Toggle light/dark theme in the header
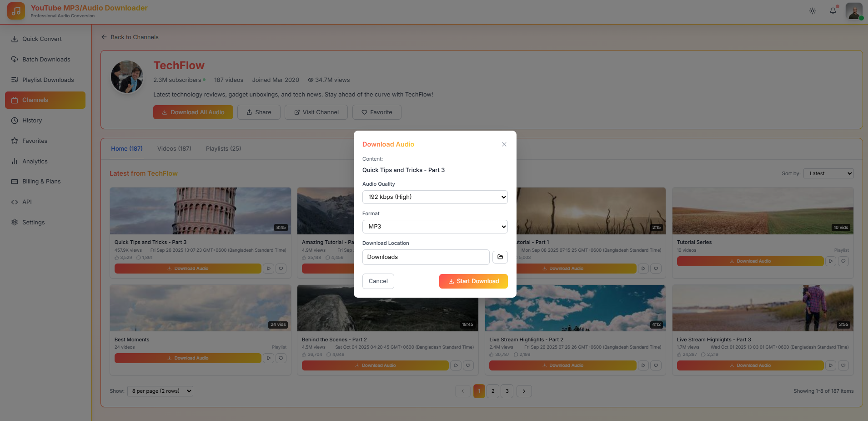Image resolution: width=868 pixels, height=421 pixels. [813, 11]
